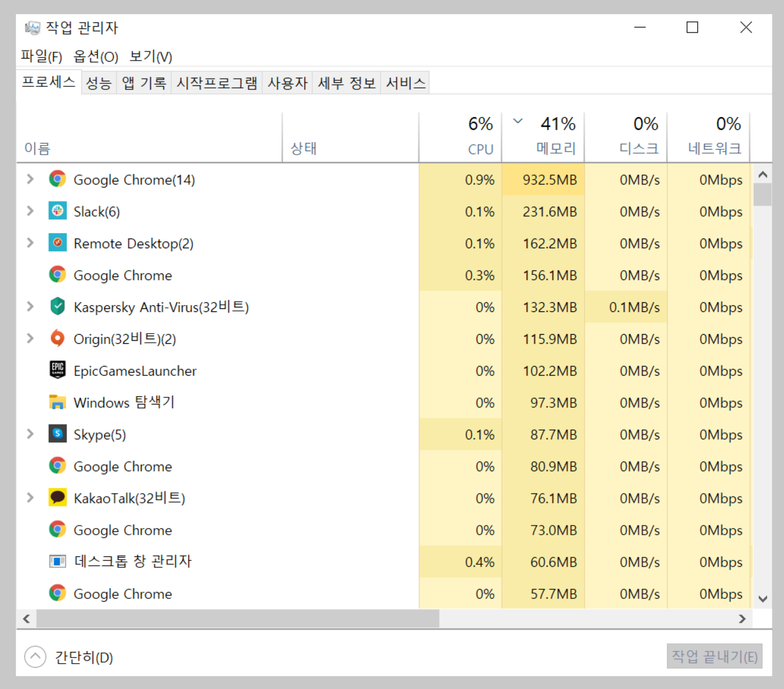Click the horizontal scrollbar right arrow
The width and height of the screenshot is (784, 689).
click(x=742, y=619)
